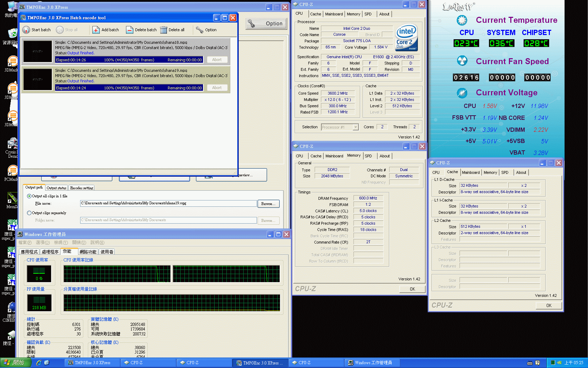Switch to 網路功能 tab in Task Manager

click(x=88, y=252)
